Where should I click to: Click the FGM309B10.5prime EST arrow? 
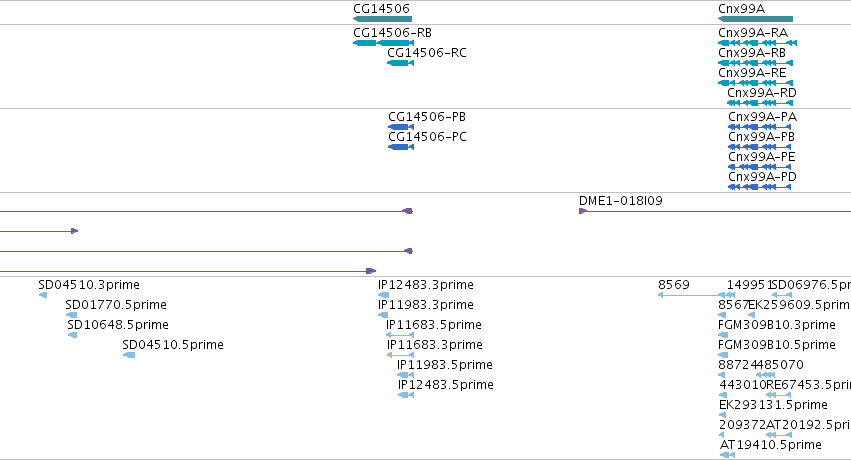(722, 355)
